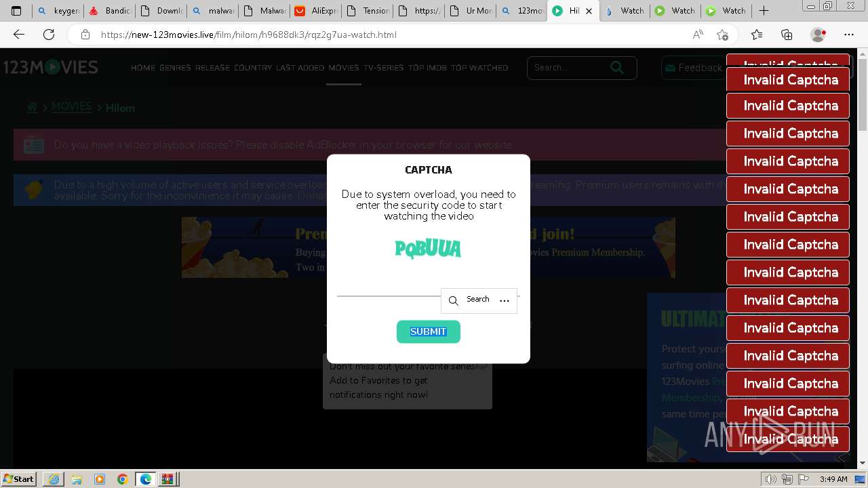Click the captcha image PQBUUA
Image resolution: width=868 pixels, height=488 pixels.
coord(428,249)
